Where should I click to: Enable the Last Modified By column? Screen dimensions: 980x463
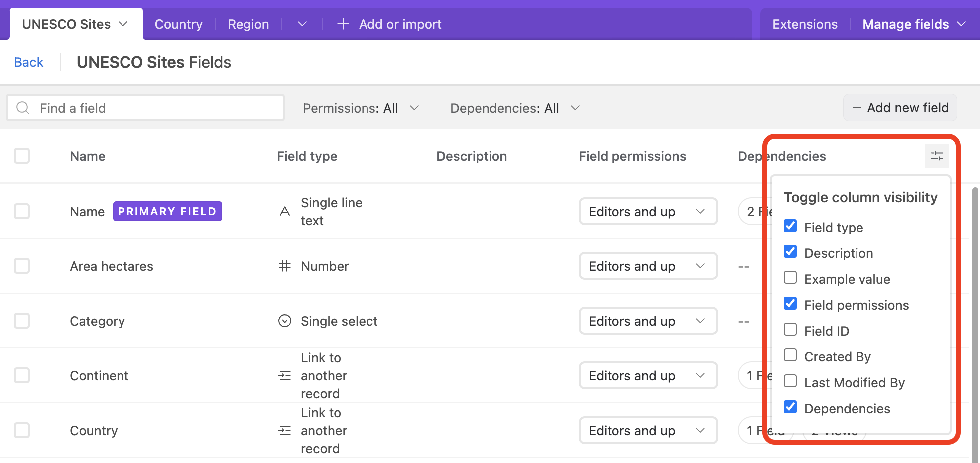click(790, 381)
